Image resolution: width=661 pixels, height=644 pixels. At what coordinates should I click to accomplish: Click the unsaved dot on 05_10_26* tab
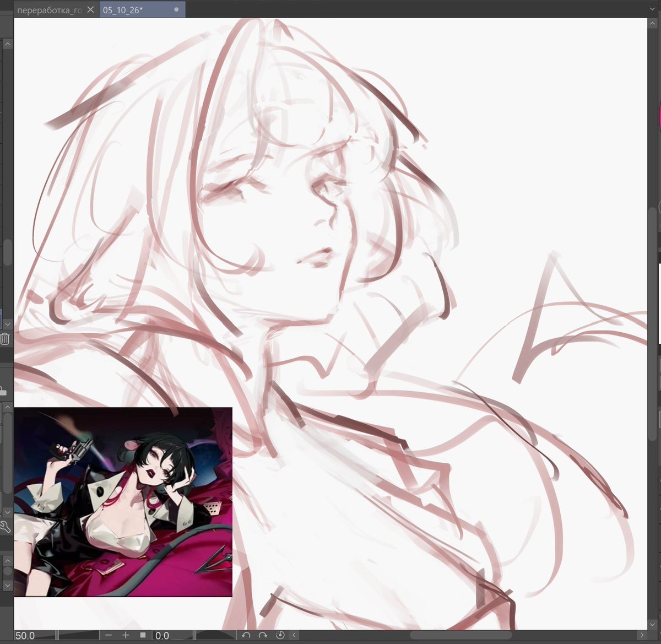tap(176, 10)
